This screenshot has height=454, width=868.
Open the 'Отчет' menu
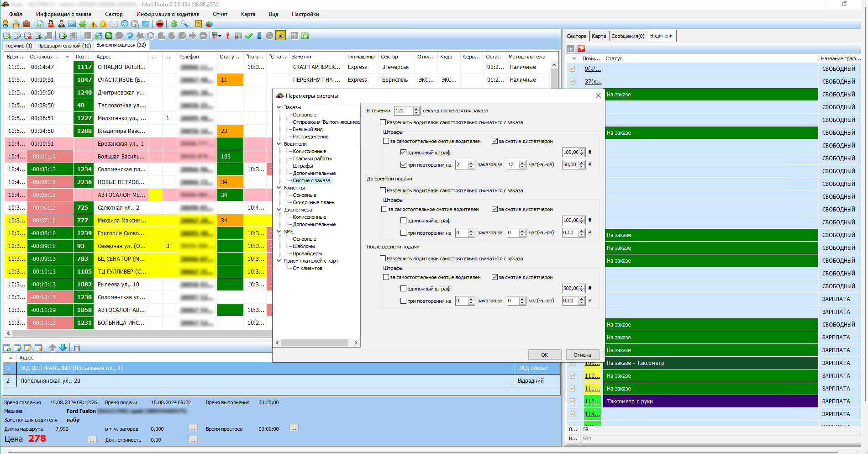click(x=220, y=14)
